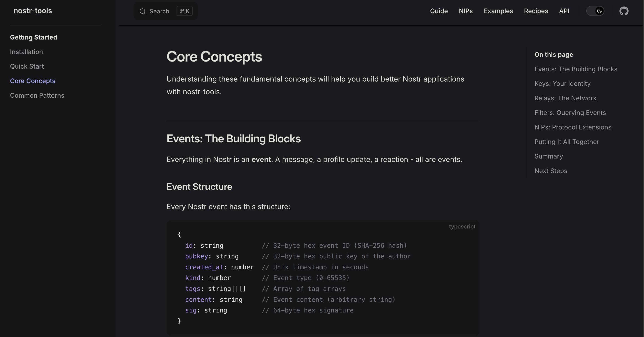Open the Installation sidebar page
This screenshot has height=337, width=644.
tap(27, 52)
